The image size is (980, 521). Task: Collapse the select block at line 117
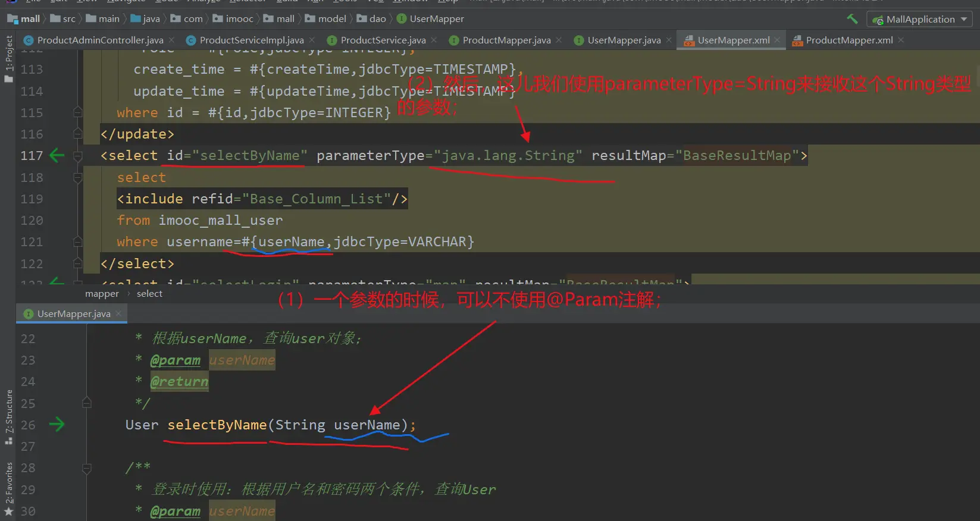[77, 156]
